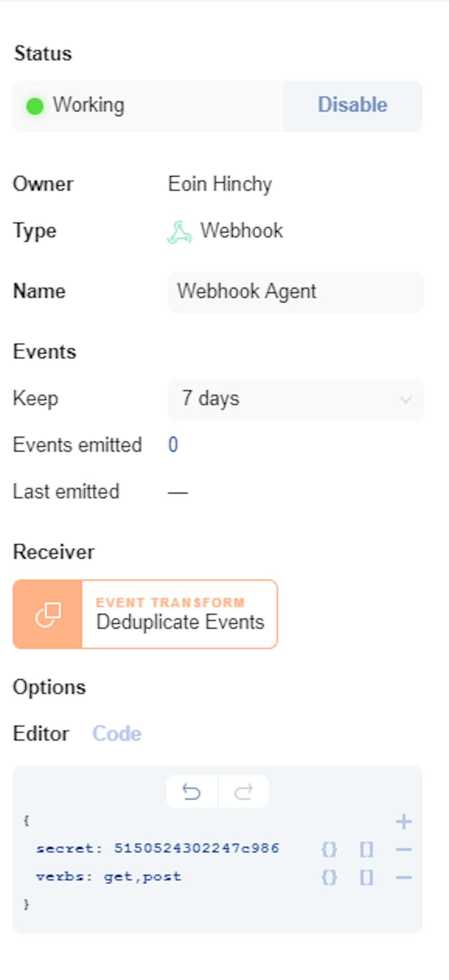Open the Deduplicate Events receiver
The image size is (449, 980).
click(x=180, y=614)
